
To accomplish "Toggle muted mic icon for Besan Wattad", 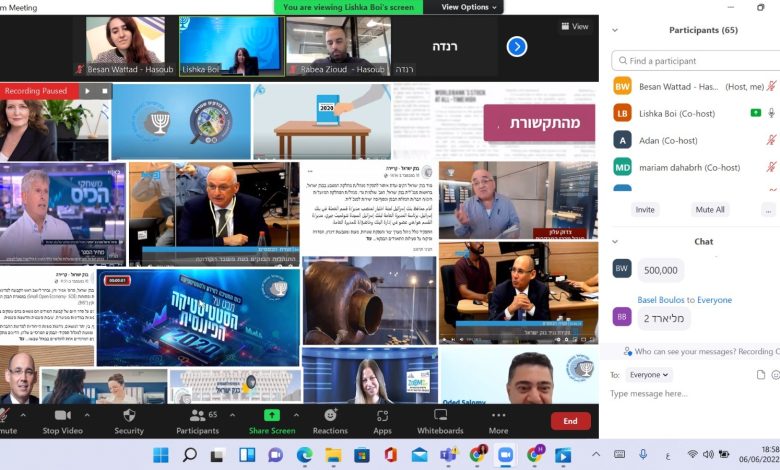I will 771,87.
